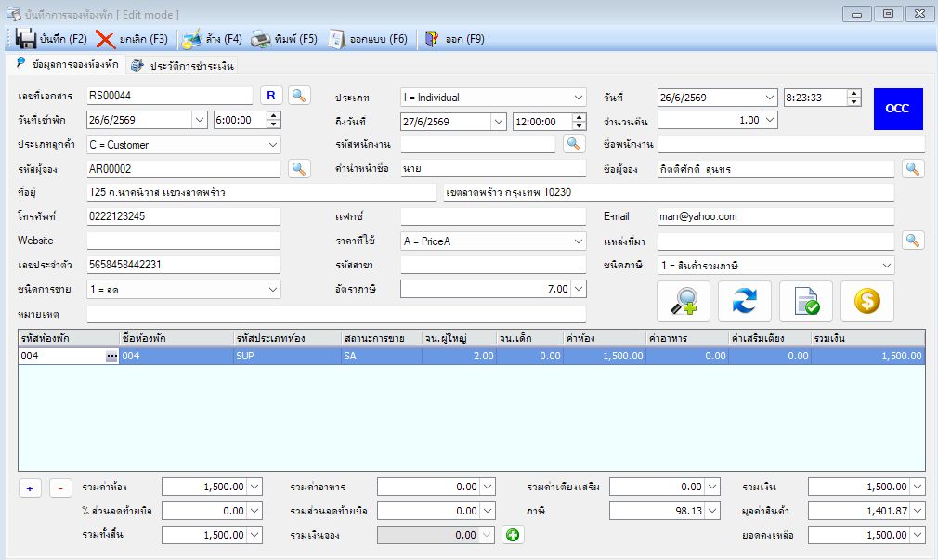
Task: Select the booking information tab
Action: click(x=68, y=64)
